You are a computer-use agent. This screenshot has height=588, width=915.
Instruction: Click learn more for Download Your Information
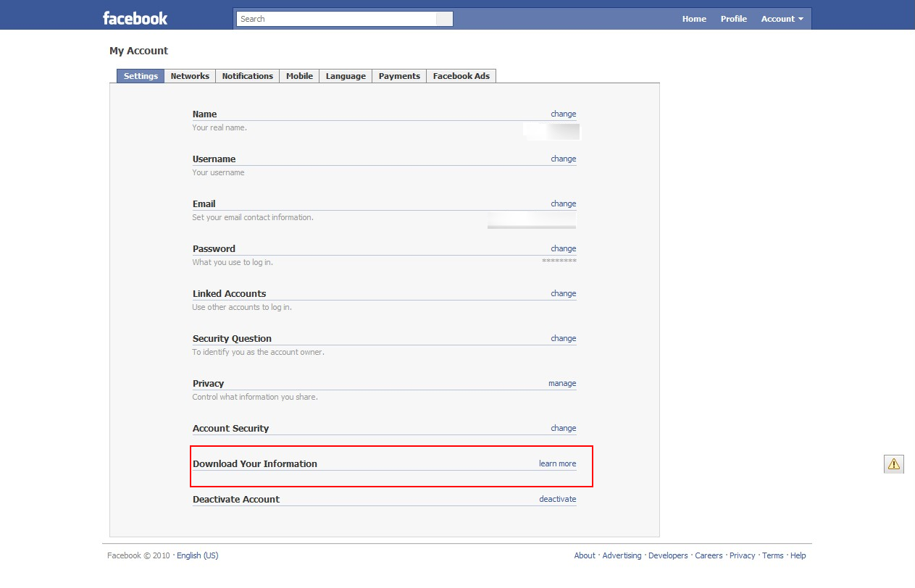pos(557,463)
